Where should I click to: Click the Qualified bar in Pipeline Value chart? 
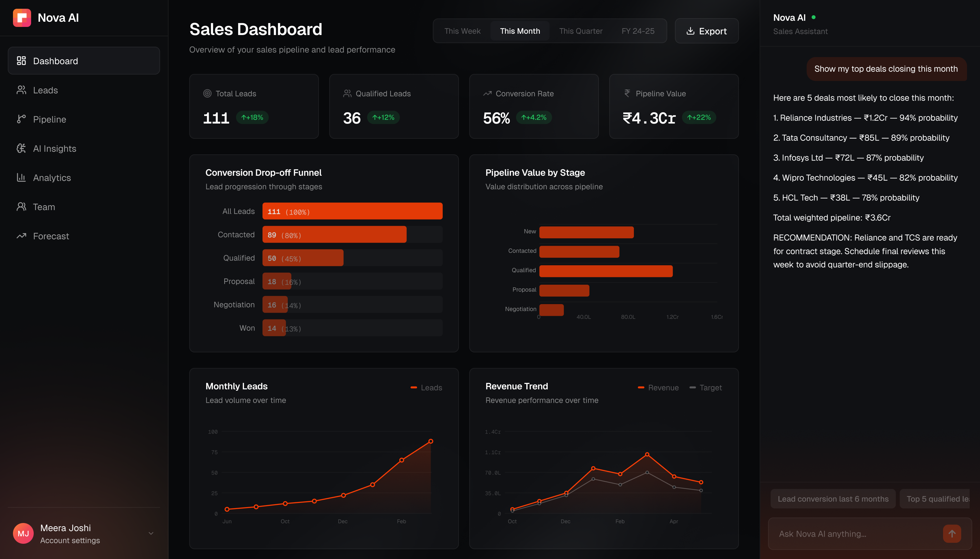605,271
